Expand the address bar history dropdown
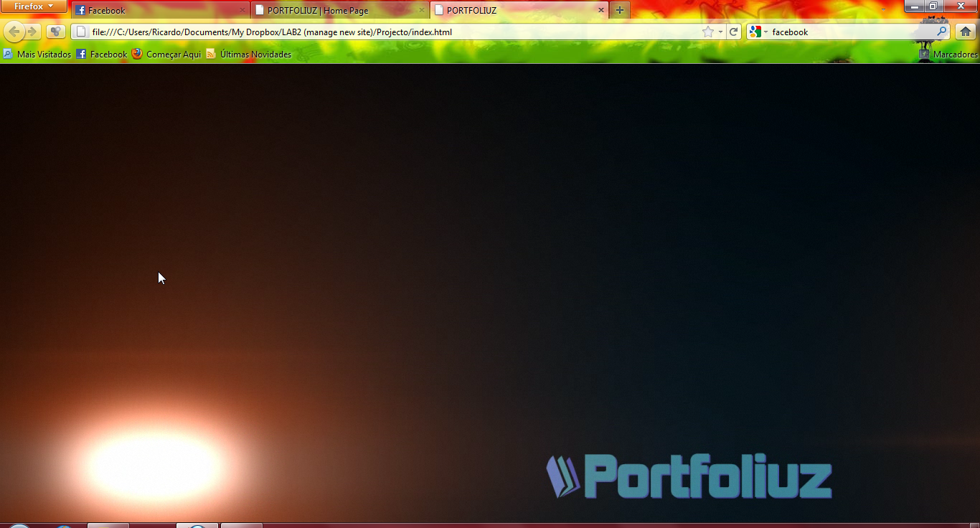This screenshot has width=980, height=528. click(720, 32)
